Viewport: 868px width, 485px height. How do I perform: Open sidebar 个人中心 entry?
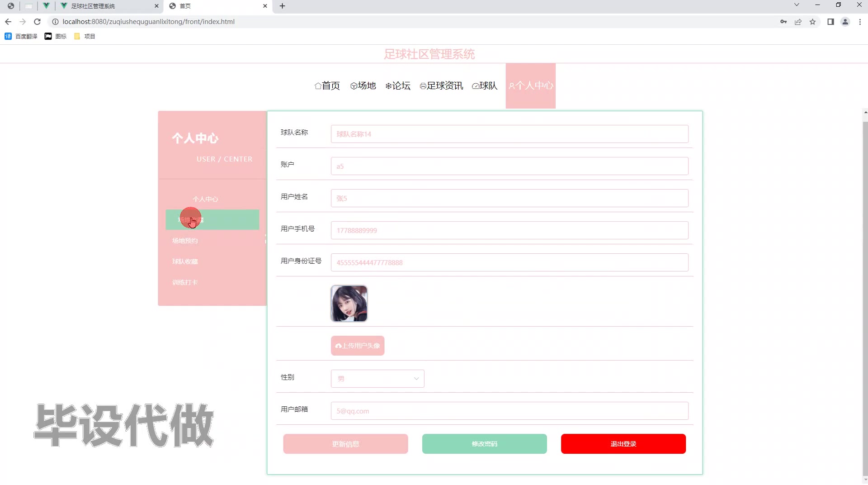point(205,199)
